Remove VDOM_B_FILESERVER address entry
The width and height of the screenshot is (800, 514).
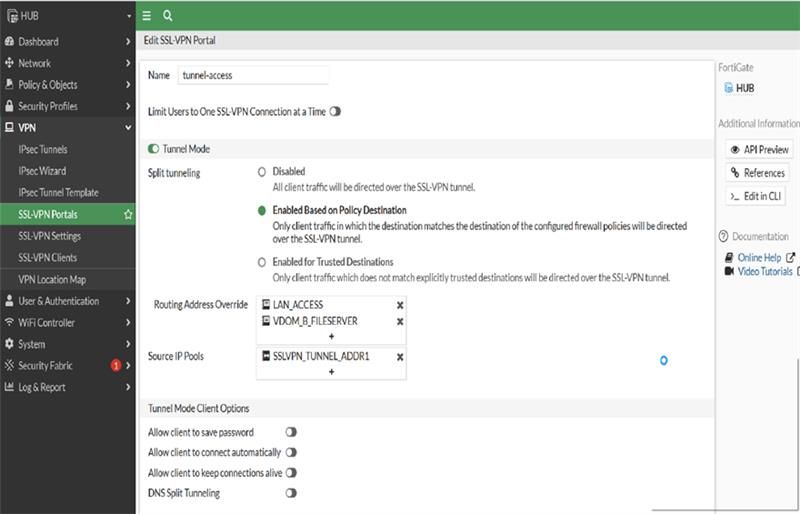point(400,321)
